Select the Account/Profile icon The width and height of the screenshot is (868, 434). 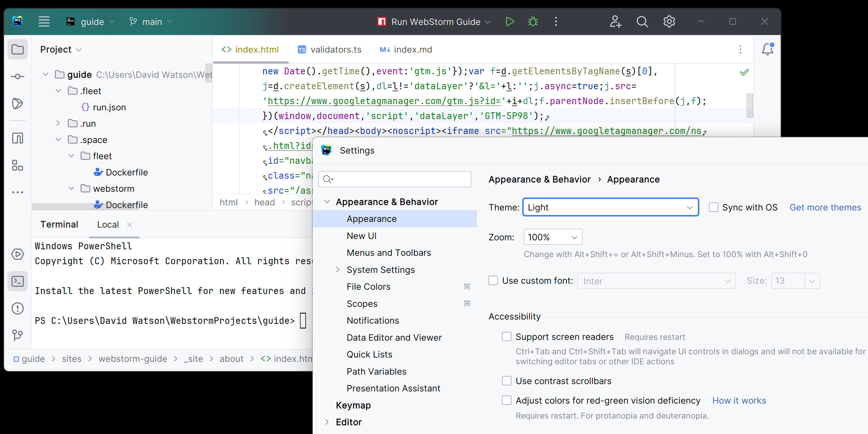click(615, 22)
